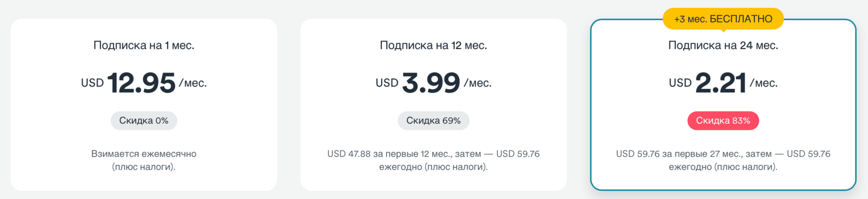Select the 1-month subscription card
Viewport: 868px width, 199px height.
(144, 105)
